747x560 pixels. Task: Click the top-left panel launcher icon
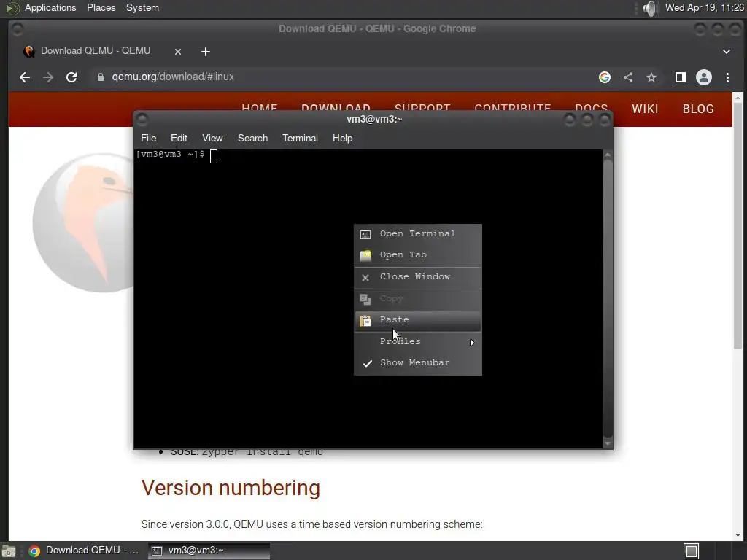tap(12, 8)
